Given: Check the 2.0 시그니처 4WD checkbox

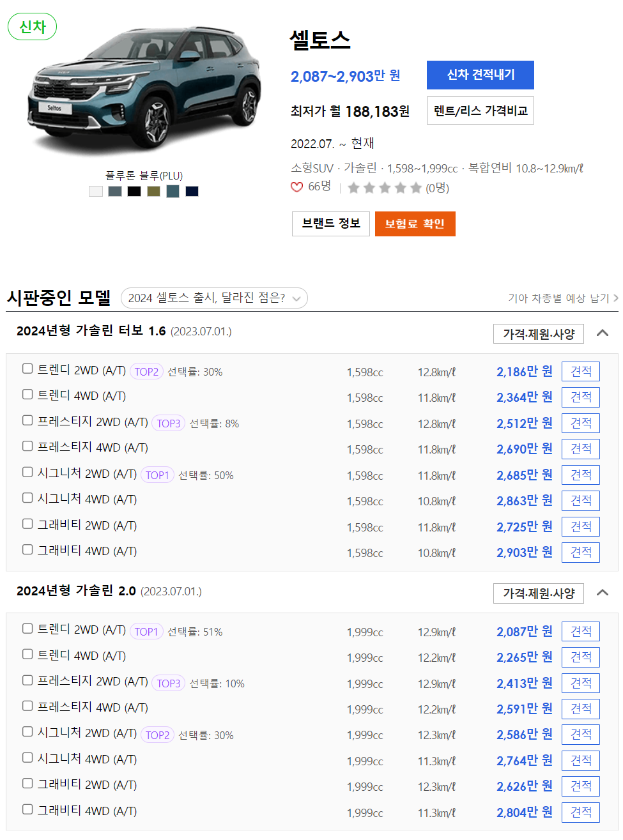Looking at the screenshot, I should pyautogui.click(x=27, y=758).
